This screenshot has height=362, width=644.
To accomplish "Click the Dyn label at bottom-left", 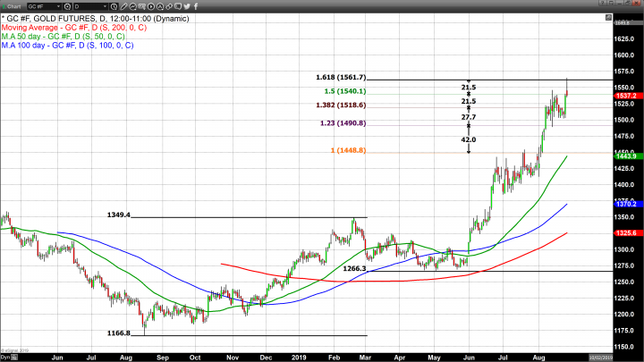I will point(4,358).
